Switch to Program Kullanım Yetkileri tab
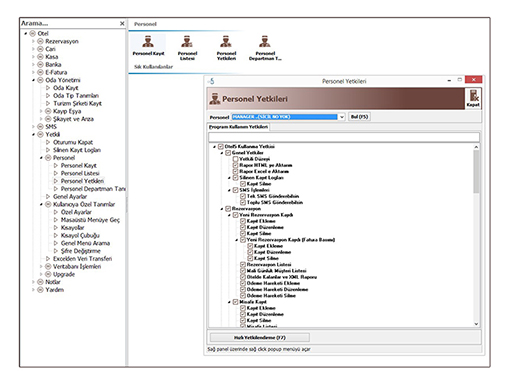The image size is (510, 380). click(238, 127)
